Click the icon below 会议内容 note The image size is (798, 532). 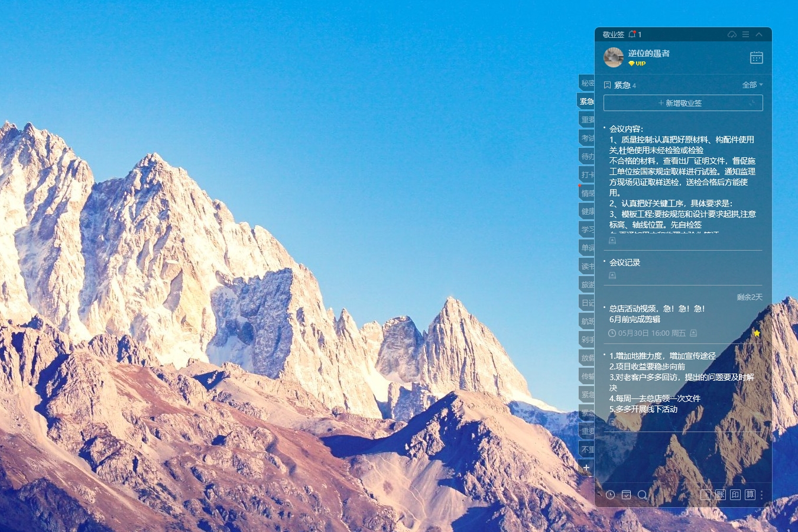(612, 241)
